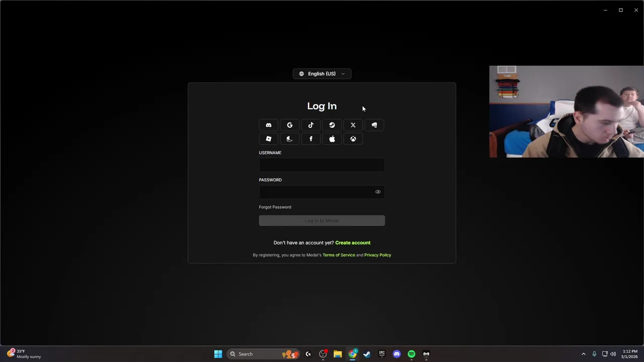Open Discord from the taskbar

396,354
